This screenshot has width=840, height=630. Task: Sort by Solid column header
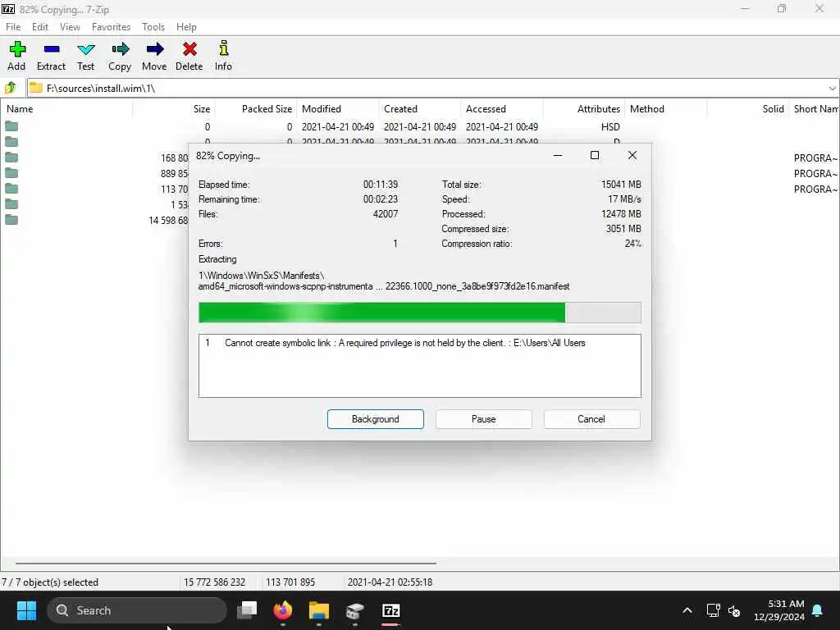coord(748,109)
